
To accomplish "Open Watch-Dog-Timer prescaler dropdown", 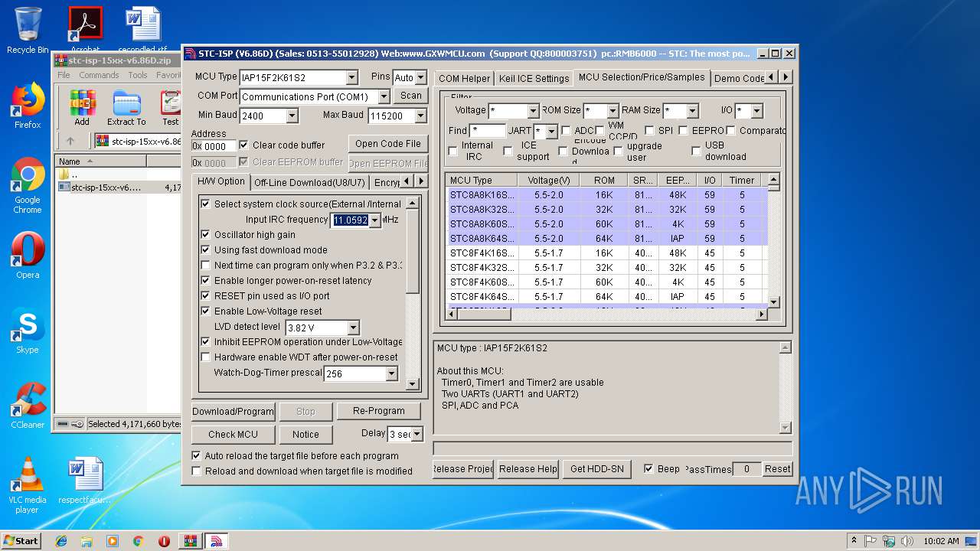I will pos(391,373).
